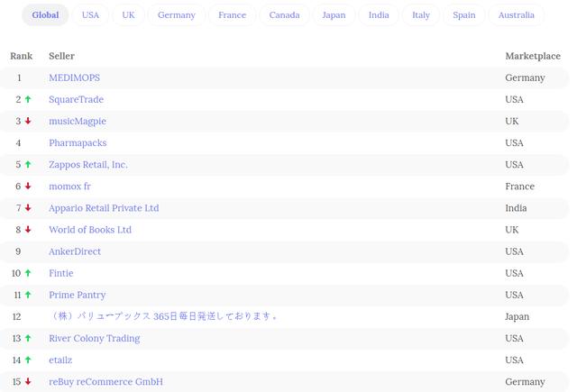
Task: Select the Japan tab
Action: pos(334,15)
